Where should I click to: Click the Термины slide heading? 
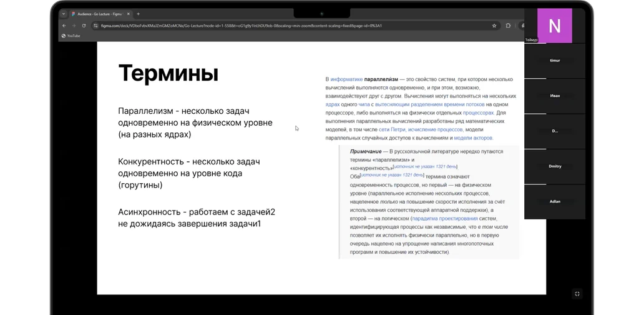(168, 73)
